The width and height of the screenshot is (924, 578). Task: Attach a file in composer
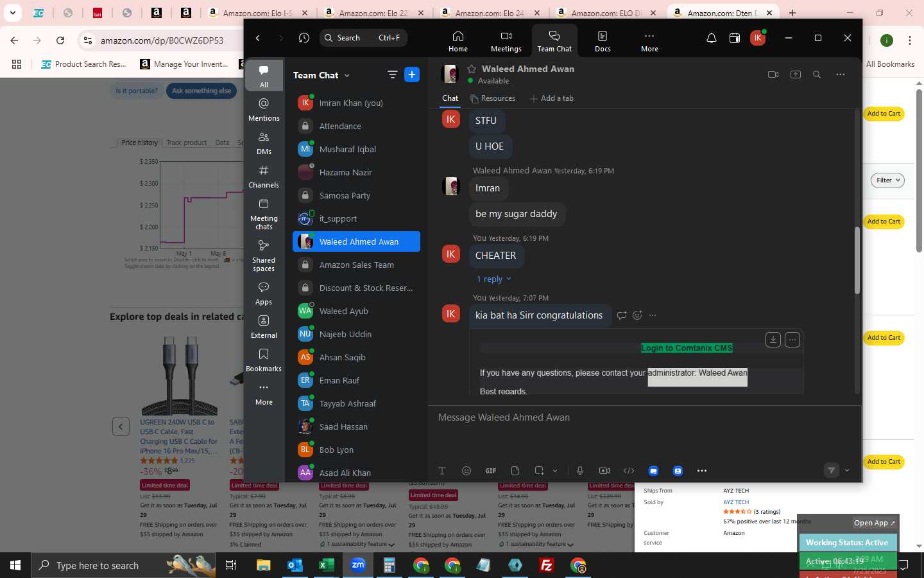(x=515, y=471)
